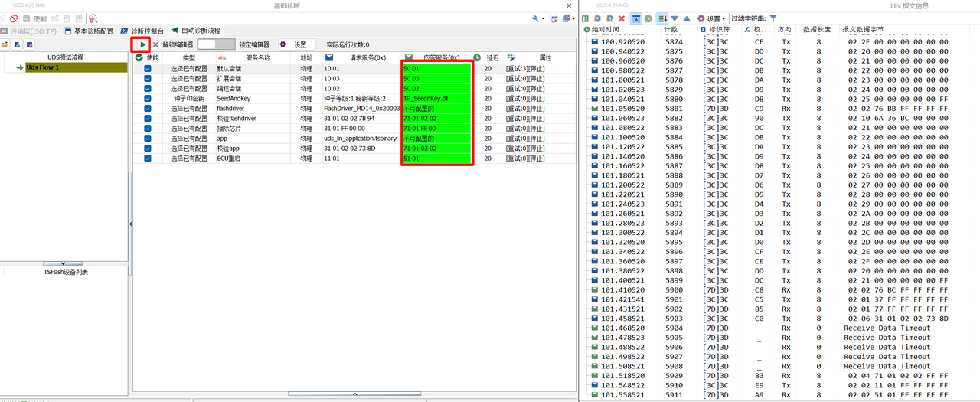Click the 过滤字符串 filter field label
Image resolution: width=980 pixels, height=402 pixels.
click(748, 18)
